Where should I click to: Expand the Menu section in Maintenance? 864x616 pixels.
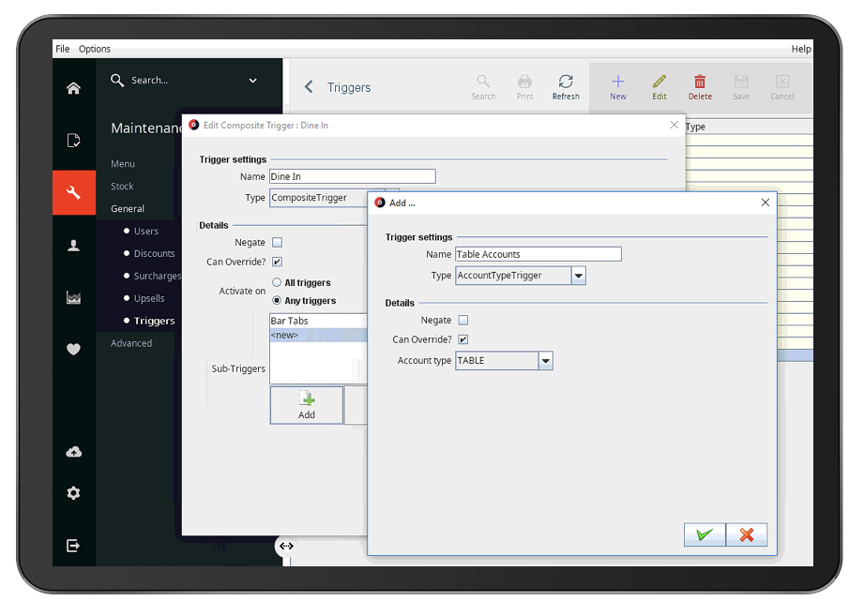pos(123,164)
